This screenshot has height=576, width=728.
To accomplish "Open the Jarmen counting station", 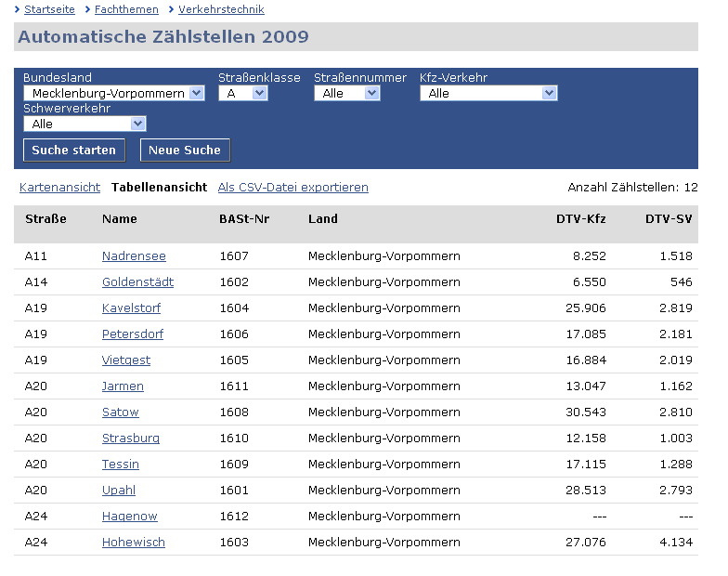I will tap(123, 386).
